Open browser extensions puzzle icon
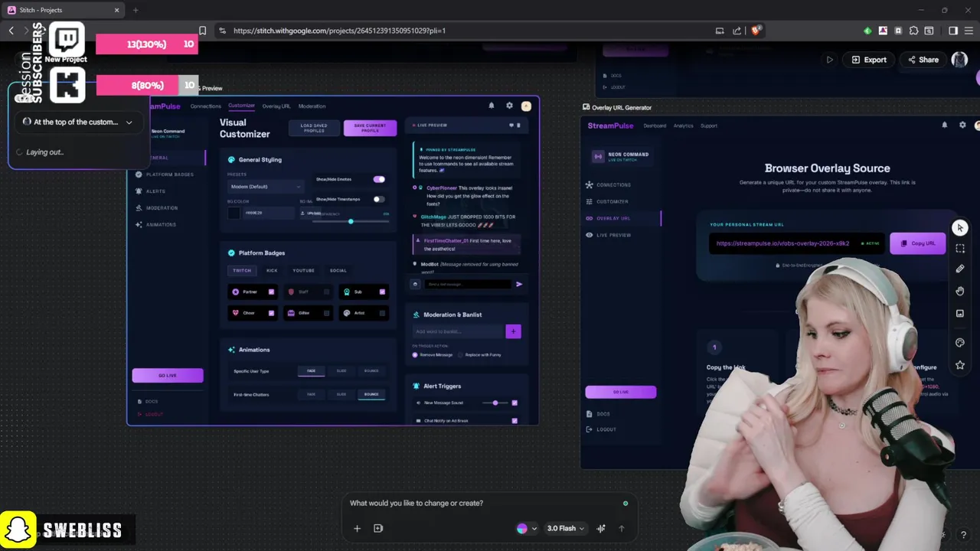 [913, 31]
